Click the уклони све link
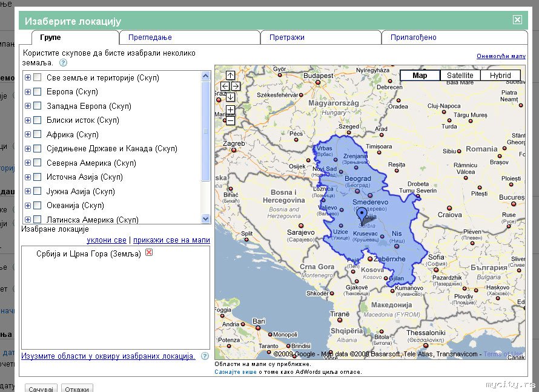539x392 pixels. coord(106,240)
